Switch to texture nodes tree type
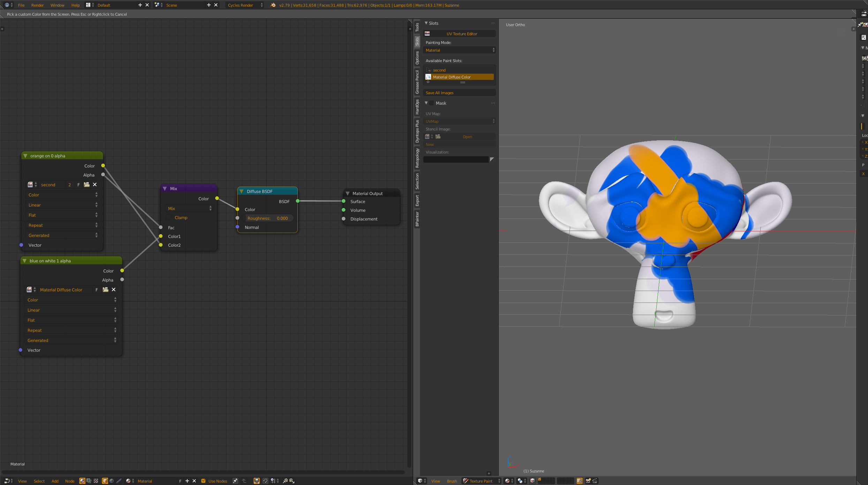The height and width of the screenshot is (485, 868). click(96, 481)
